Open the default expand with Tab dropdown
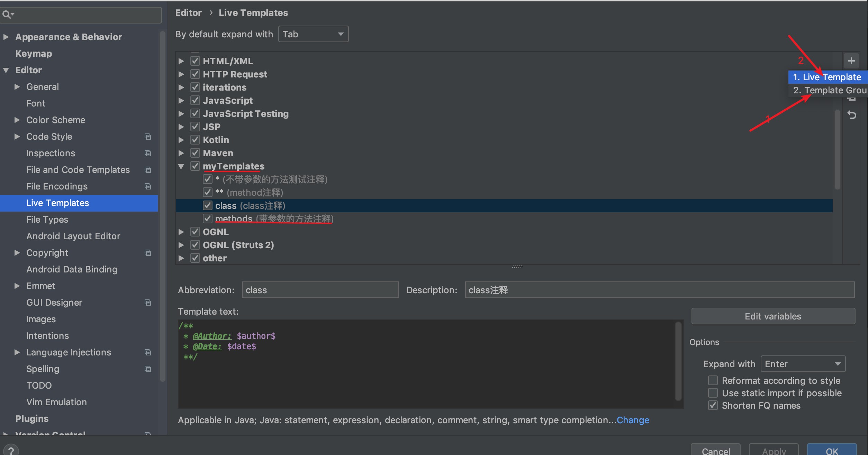Screen dimensions: 868x455 tap(313, 34)
